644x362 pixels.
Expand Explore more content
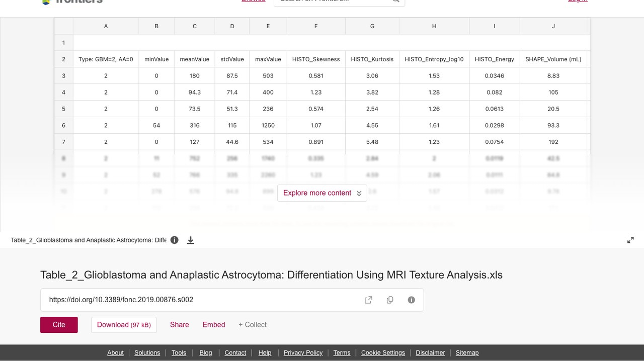[x=322, y=193]
